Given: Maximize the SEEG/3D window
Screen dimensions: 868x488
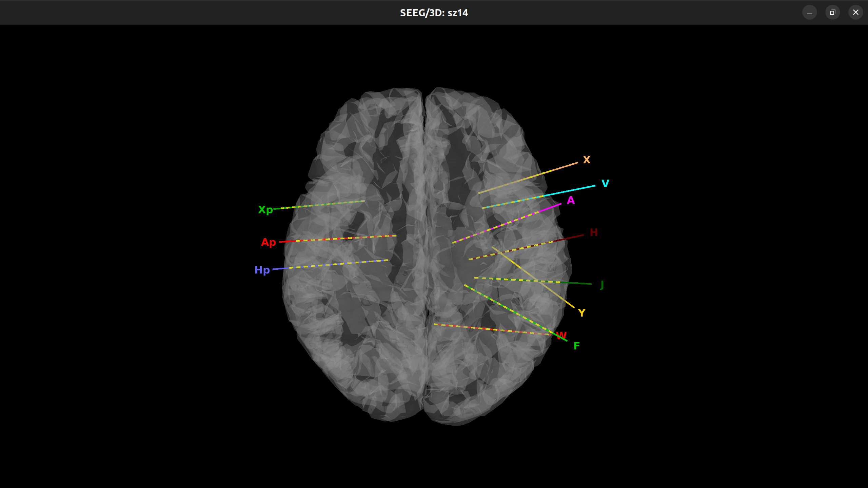Looking at the screenshot, I should [x=832, y=13].
